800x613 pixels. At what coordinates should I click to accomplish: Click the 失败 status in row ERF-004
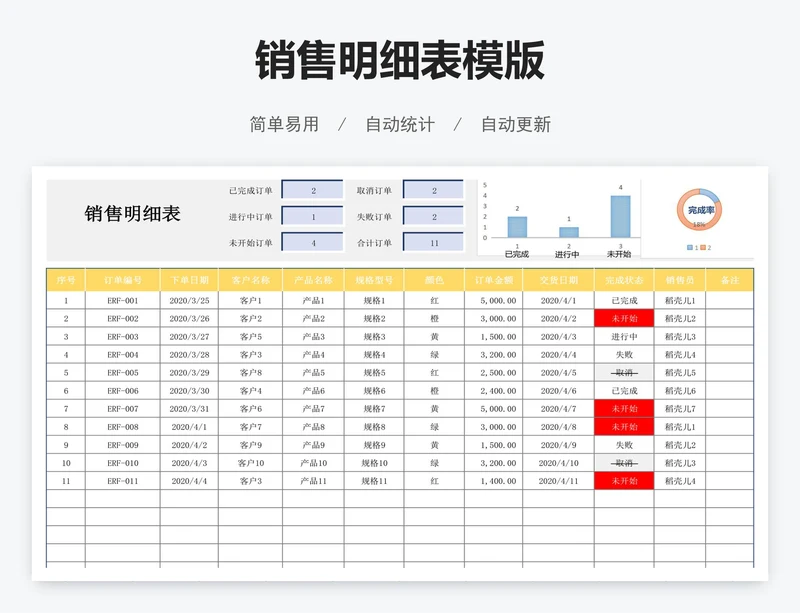pyautogui.click(x=624, y=354)
